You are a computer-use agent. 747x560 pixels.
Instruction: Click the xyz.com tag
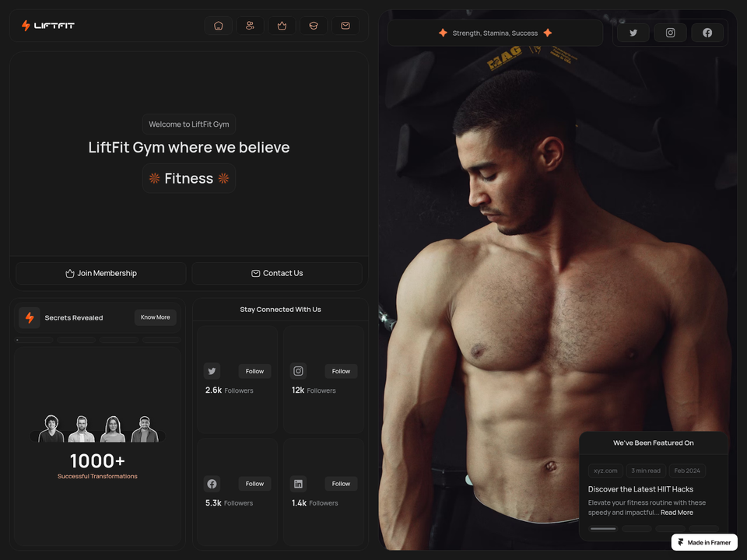coord(605,471)
